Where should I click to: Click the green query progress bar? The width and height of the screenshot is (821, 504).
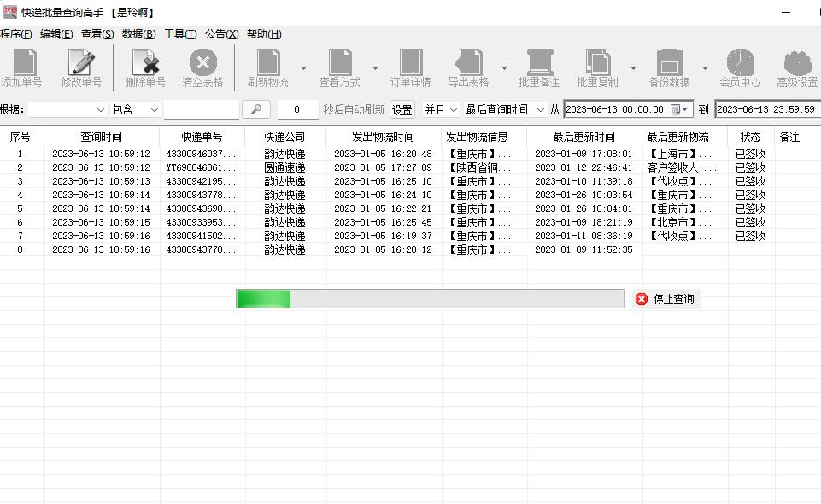click(265, 299)
